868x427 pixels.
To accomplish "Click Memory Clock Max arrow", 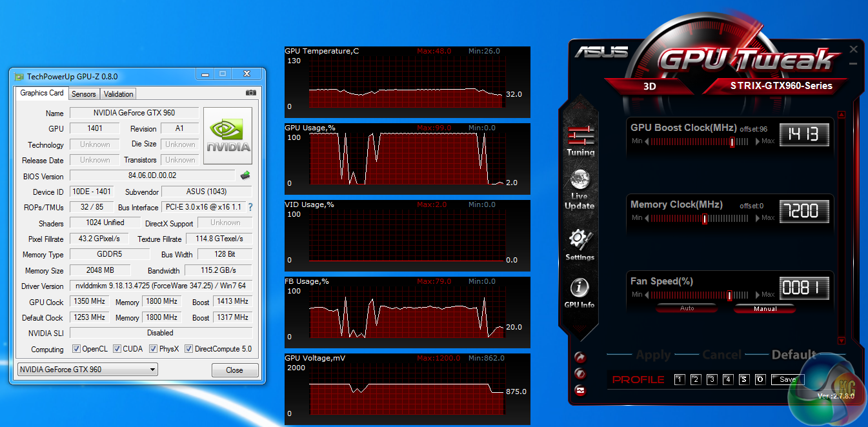I will [758, 218].
